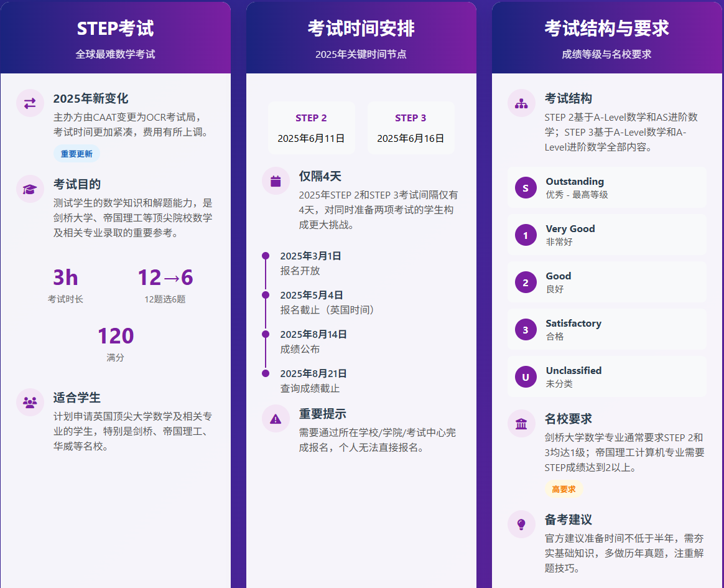
Task: Click the swap arrows icon beside 2025年新变化
Action: click(x=30, y=103)
